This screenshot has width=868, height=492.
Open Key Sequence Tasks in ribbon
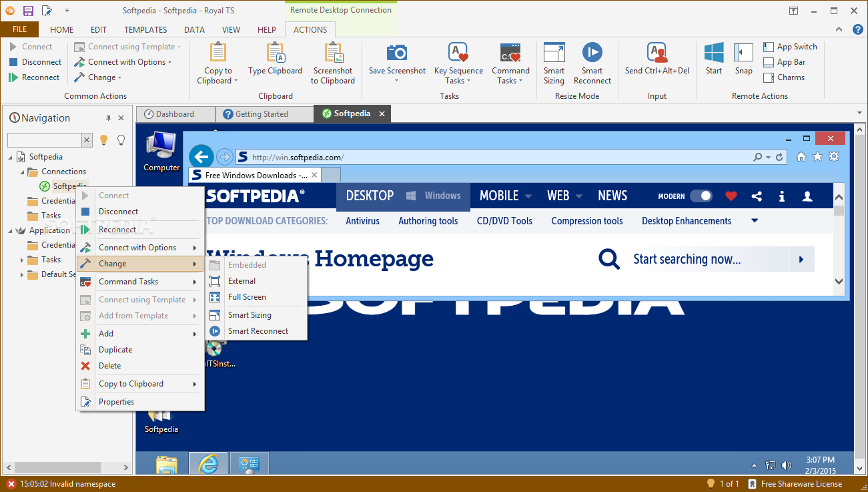coord(458,64)
